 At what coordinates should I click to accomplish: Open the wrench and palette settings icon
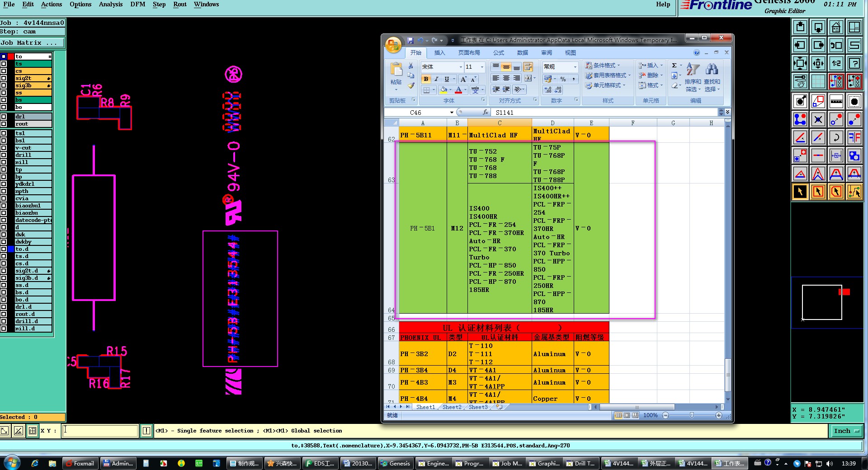coord(800,81)
